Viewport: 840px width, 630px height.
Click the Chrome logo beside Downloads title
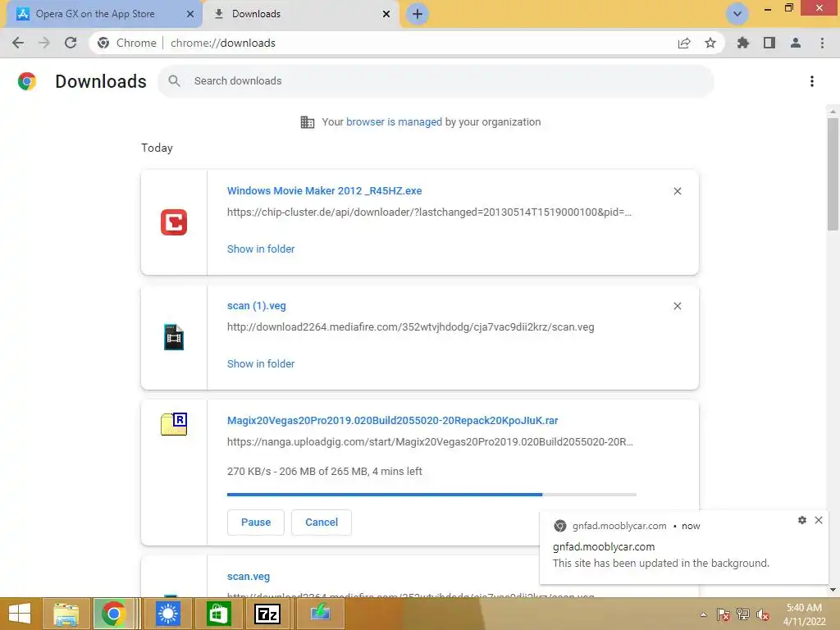(27, 81)
